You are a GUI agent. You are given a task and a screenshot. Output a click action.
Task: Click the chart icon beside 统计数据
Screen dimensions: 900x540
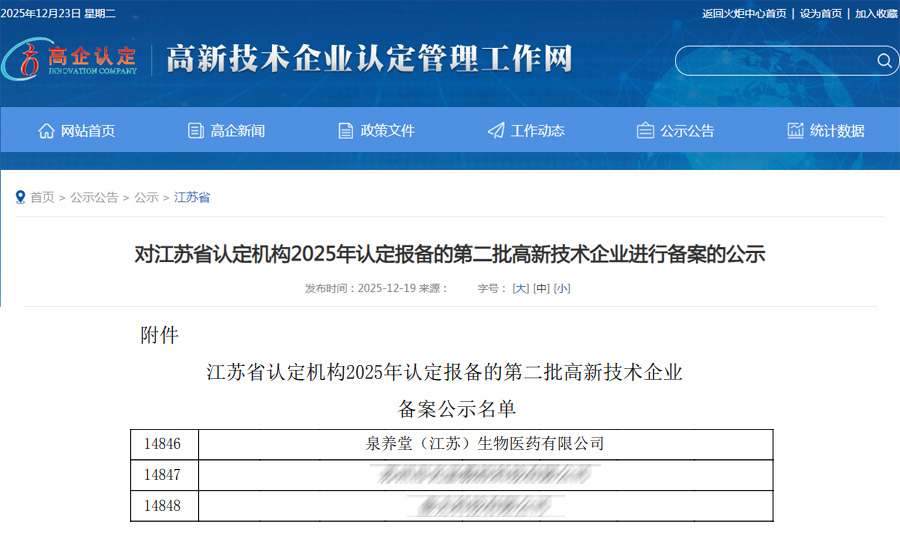[x=795, y=131]
